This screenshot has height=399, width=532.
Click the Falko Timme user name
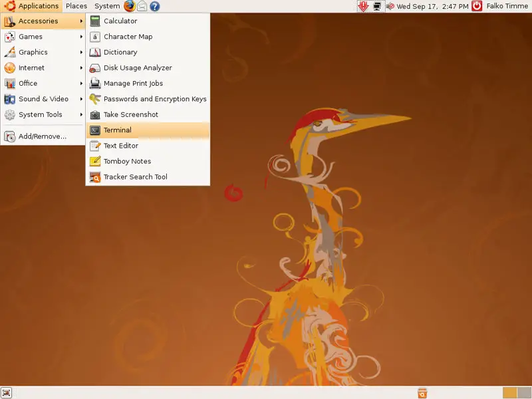click(x=507, y=6)
